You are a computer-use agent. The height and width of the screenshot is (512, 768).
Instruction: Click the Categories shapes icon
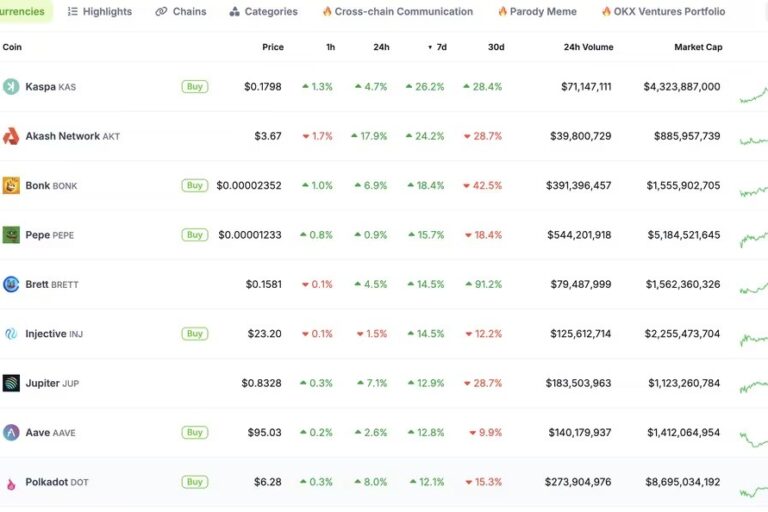[235, 11]
